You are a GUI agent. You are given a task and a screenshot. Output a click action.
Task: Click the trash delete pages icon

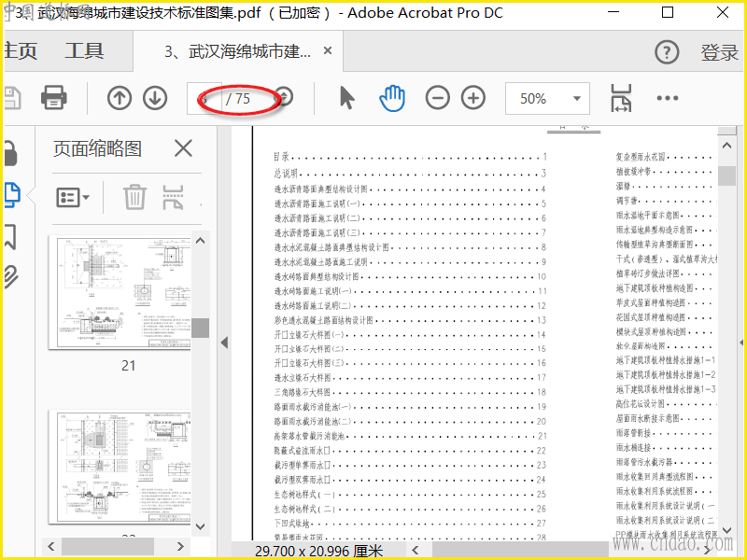134,197
